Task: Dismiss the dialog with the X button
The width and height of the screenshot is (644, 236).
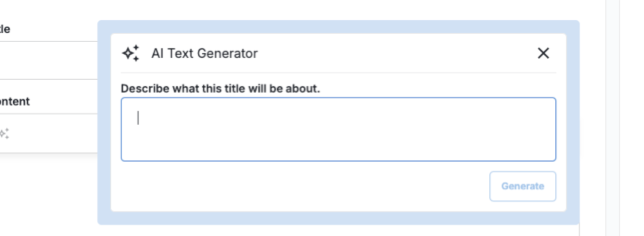Action: (543, 53)
